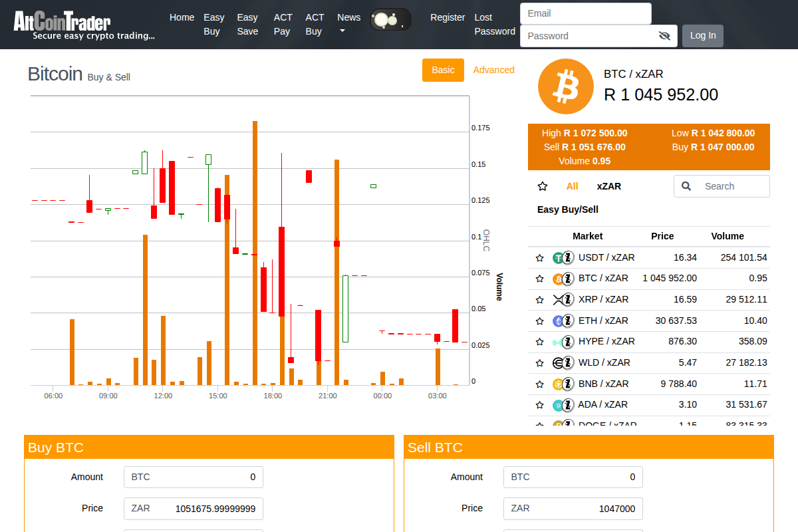Viewport: 798px width, 532px height.
Task: Favorite the HYPE / xZAR market star
Action: pos(540,342)
